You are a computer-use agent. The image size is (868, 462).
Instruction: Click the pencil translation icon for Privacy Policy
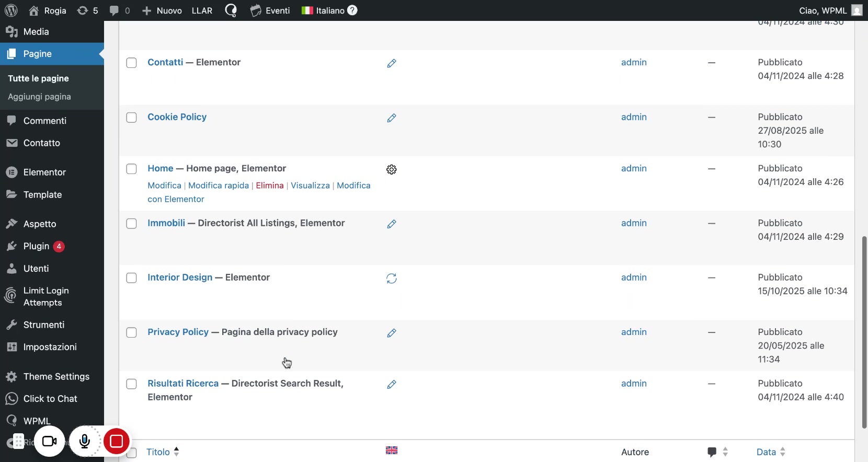391,333
